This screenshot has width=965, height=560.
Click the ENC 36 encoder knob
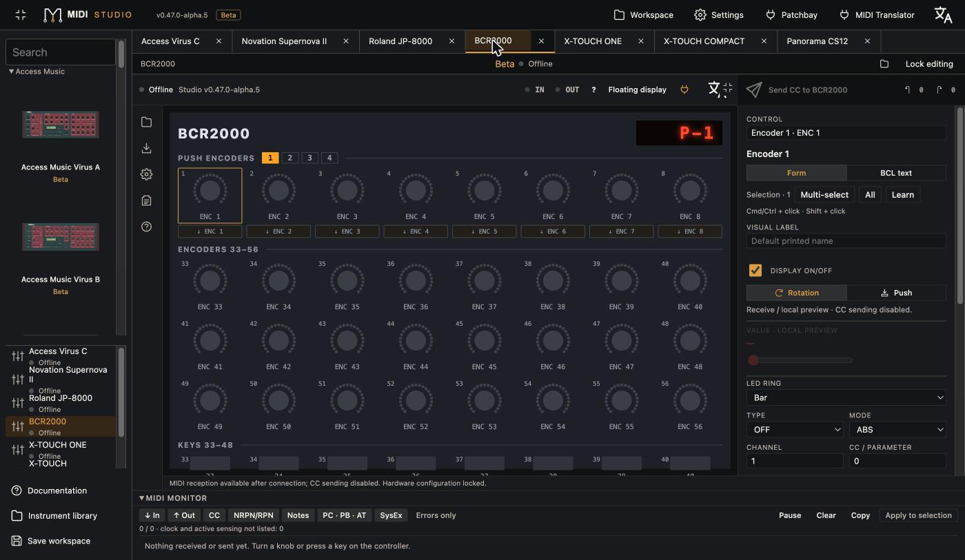pyautogui.click(x=416, y=280)
